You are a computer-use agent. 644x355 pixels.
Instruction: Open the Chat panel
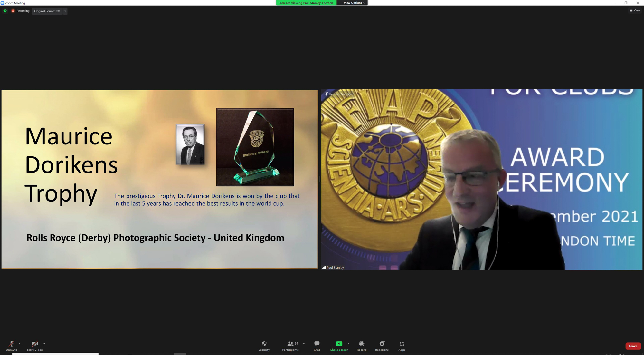[x=317, y=346]
